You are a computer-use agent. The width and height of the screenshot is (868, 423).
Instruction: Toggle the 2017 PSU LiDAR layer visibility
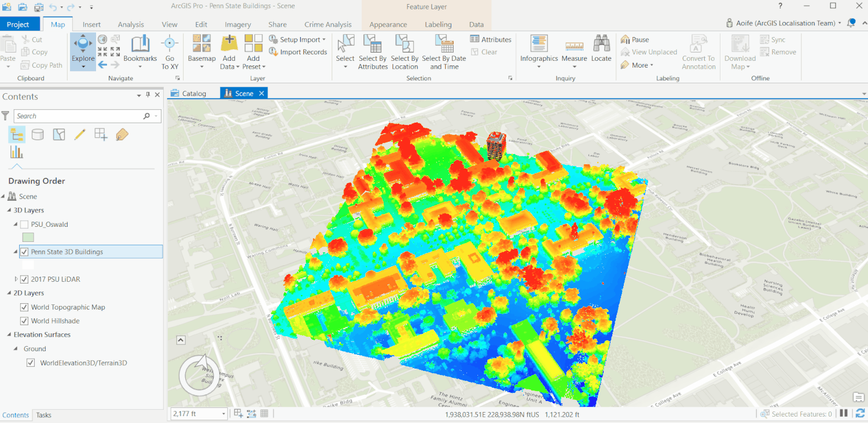tap(24, 279)
